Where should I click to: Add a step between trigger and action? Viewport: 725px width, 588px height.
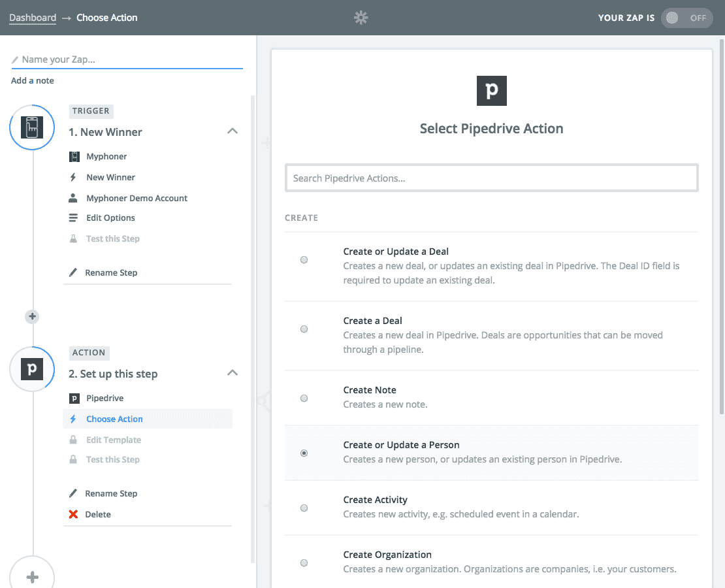[x=32, y=316]
